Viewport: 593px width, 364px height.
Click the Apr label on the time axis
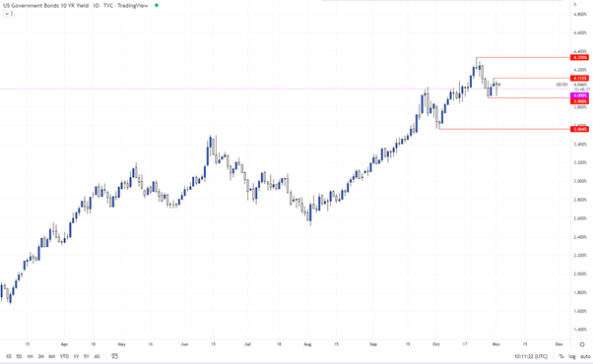coord(64,344)
